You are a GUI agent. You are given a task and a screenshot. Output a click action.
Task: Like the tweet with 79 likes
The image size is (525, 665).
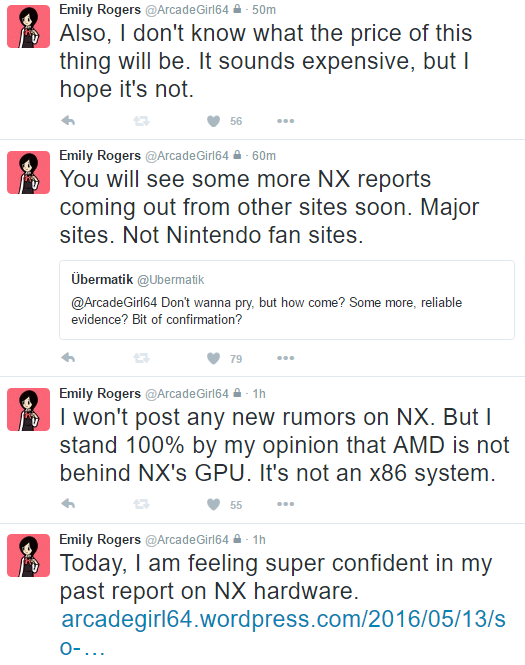click(214, 358)
